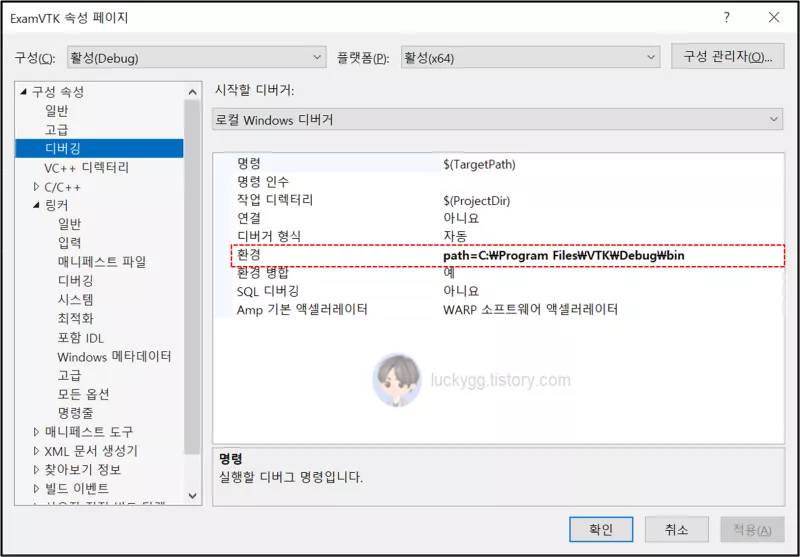This screenshot has width=800, height=557.
Task: Select 입력 under 링커
Action: [69, 242]
